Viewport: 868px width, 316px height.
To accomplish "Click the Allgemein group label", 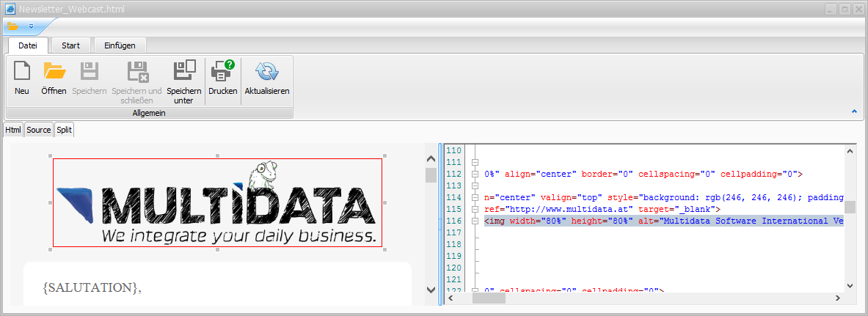I will point(149,113).
